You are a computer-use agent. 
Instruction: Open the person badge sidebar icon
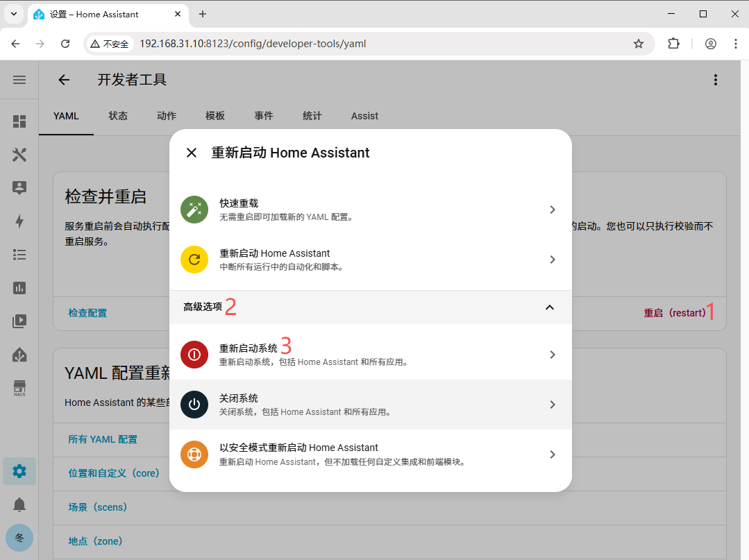[x=19, y=187]
